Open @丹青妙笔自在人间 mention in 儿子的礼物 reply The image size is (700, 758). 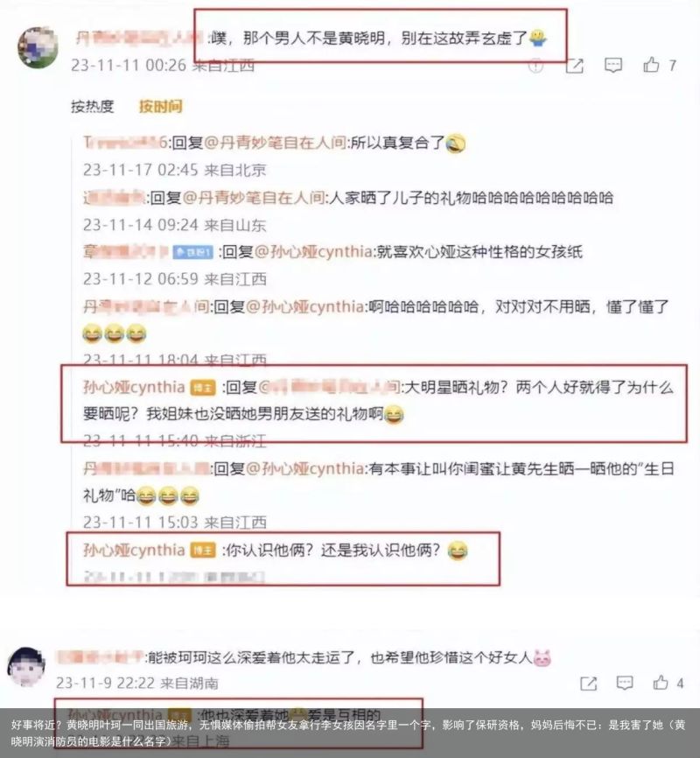(x=253, y=197)
